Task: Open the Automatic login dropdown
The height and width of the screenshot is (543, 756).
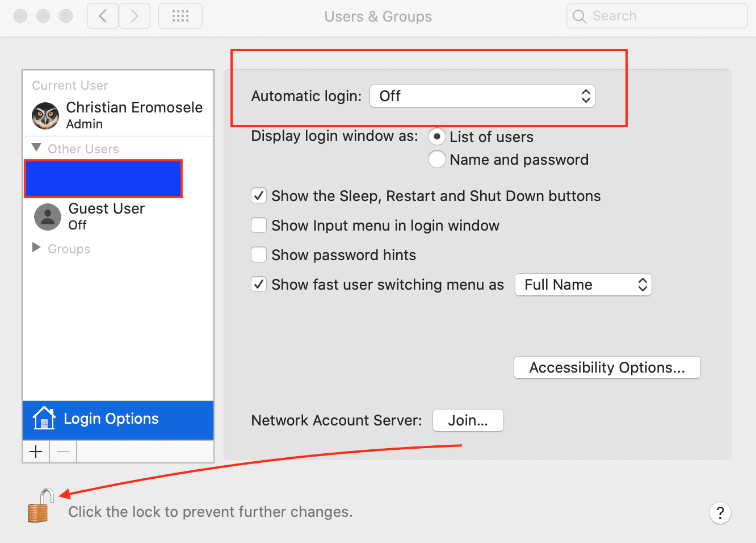Action: (x=482, y=96)
